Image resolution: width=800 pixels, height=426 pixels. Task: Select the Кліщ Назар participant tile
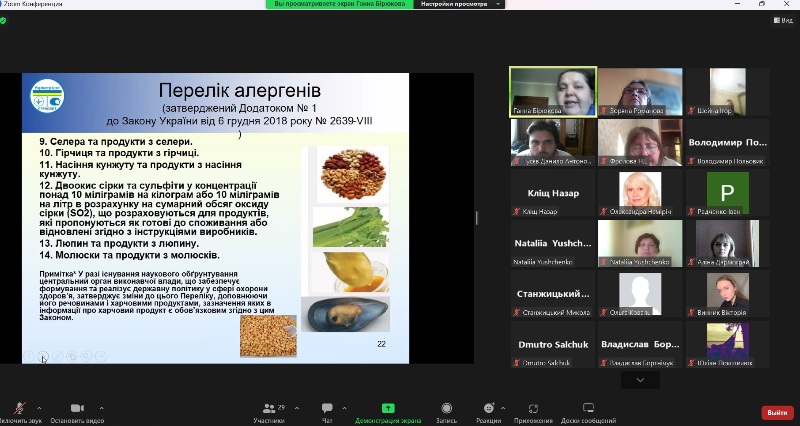point(553,193)
